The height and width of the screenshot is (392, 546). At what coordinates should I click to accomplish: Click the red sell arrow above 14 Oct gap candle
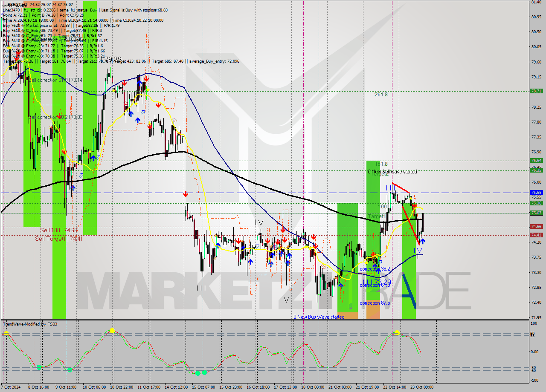point(186,194)
